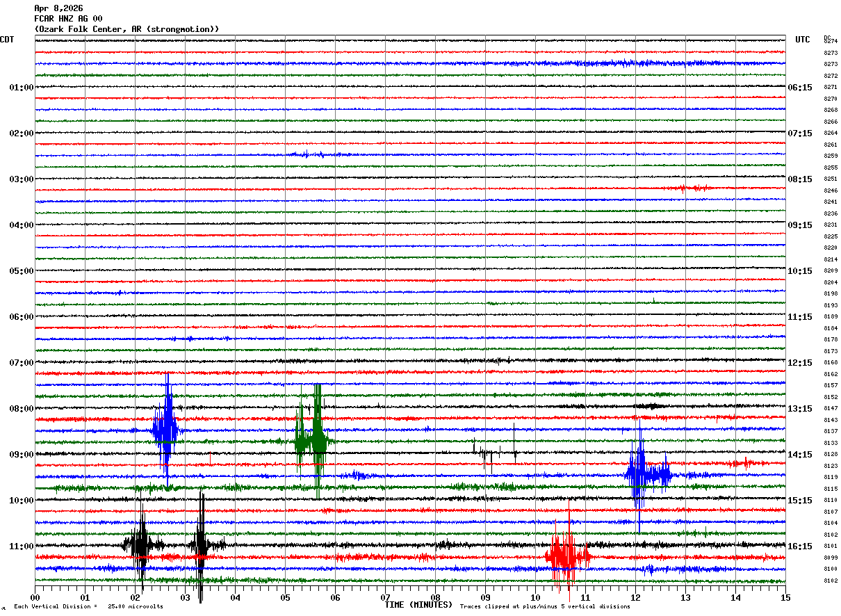Image resolution: width=841 pixels, height=616 pixels.
Task: Click the DC offset value 8110
Action: [831, 501]
